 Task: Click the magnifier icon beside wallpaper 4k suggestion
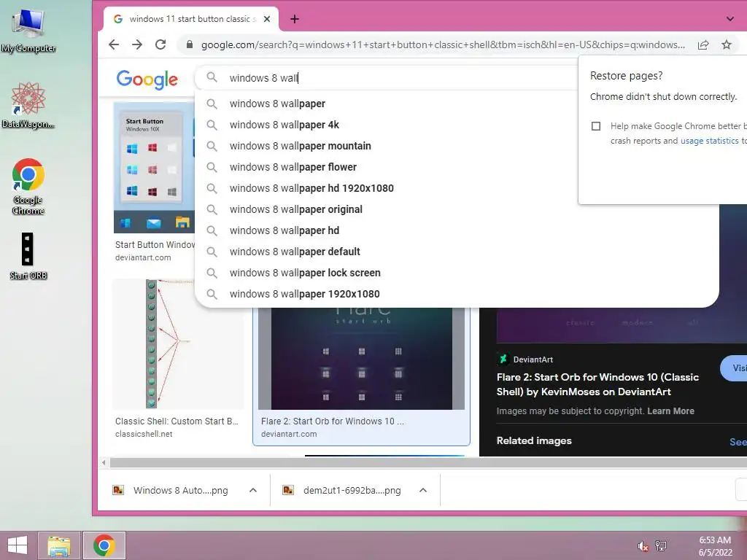coord(212,125)
